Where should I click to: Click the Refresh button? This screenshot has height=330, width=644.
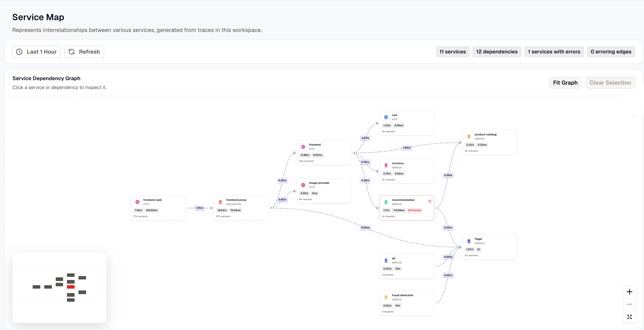84,52
